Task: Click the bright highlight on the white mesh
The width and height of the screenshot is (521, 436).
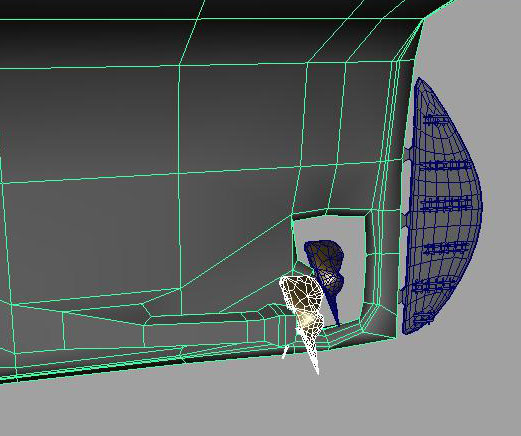Action: (306, 318)
